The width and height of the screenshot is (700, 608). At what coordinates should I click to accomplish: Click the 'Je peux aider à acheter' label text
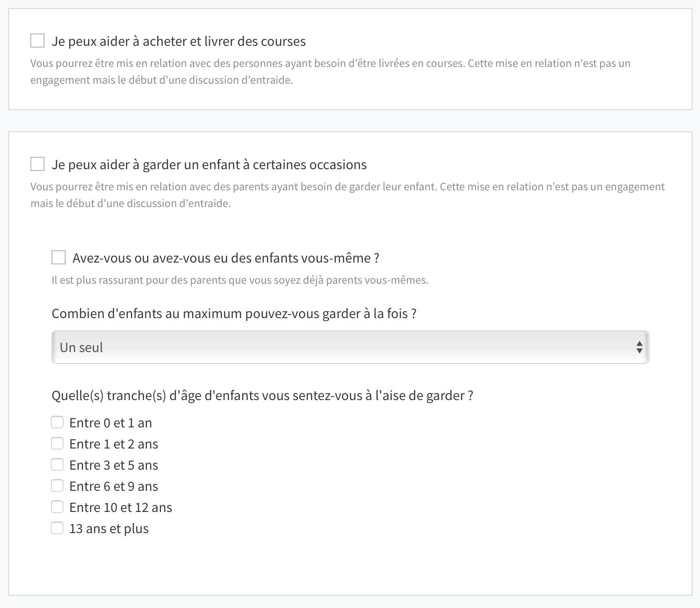(x=179, y=41)
